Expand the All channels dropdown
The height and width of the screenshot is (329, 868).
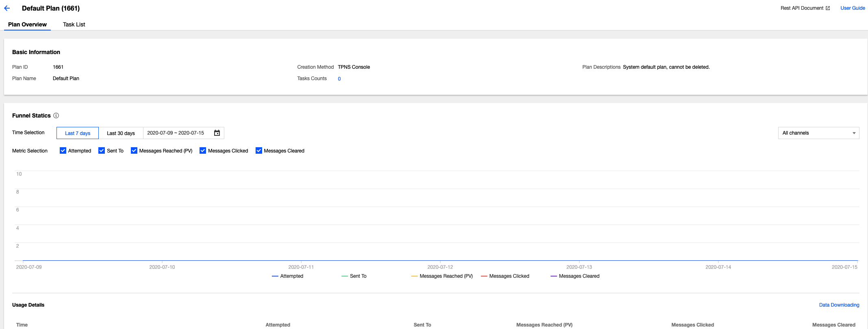coord(818,133)
